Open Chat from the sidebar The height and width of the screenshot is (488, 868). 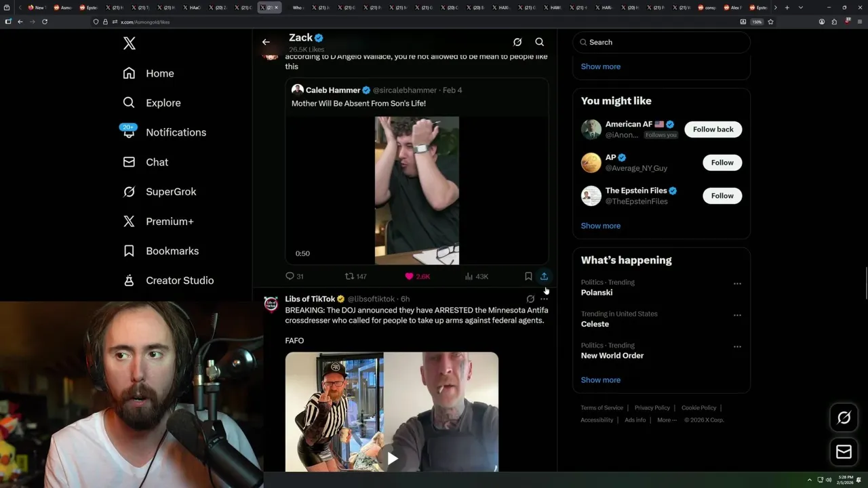[145, 162]
